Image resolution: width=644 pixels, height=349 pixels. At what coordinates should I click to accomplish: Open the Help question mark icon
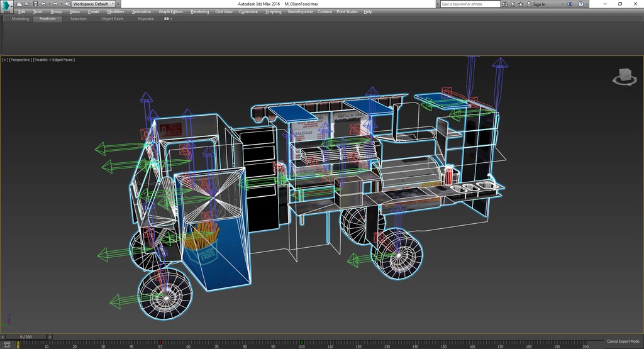[580, 4]
